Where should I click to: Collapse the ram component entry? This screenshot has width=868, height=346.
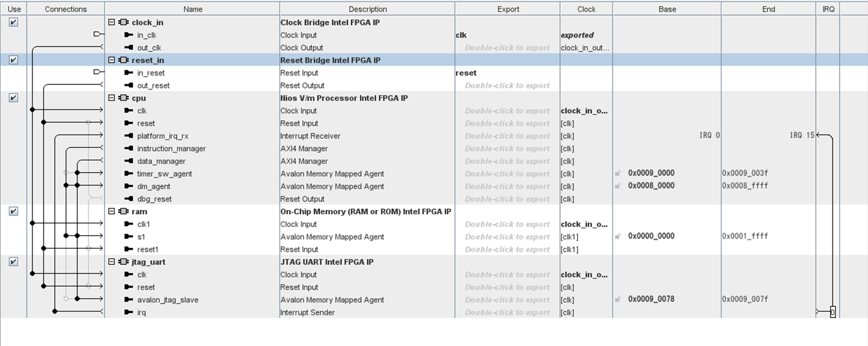click(111, 211)
